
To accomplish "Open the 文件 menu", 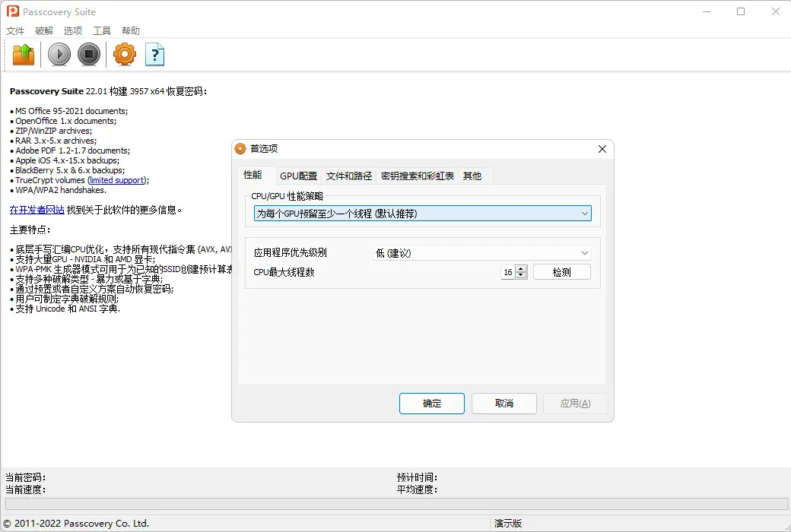I will pyautogui.click(x=15, y=30).
